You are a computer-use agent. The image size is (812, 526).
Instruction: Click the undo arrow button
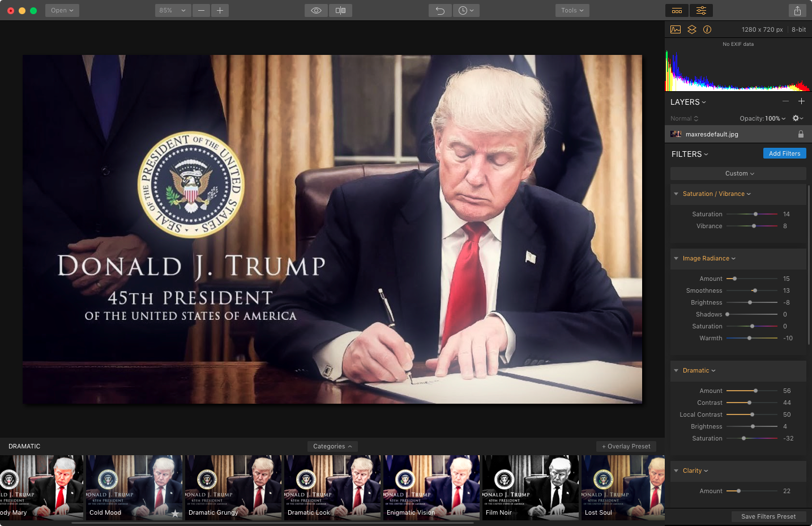(440, 10)
